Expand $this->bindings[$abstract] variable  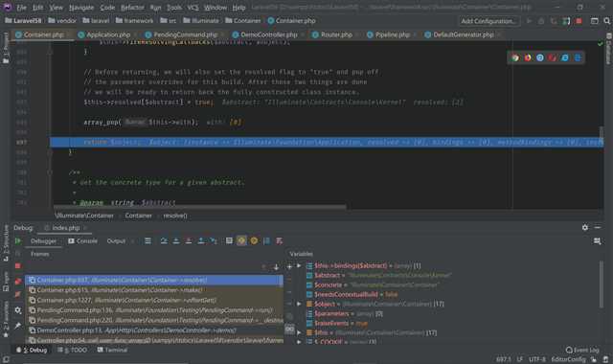pos(299,266)
